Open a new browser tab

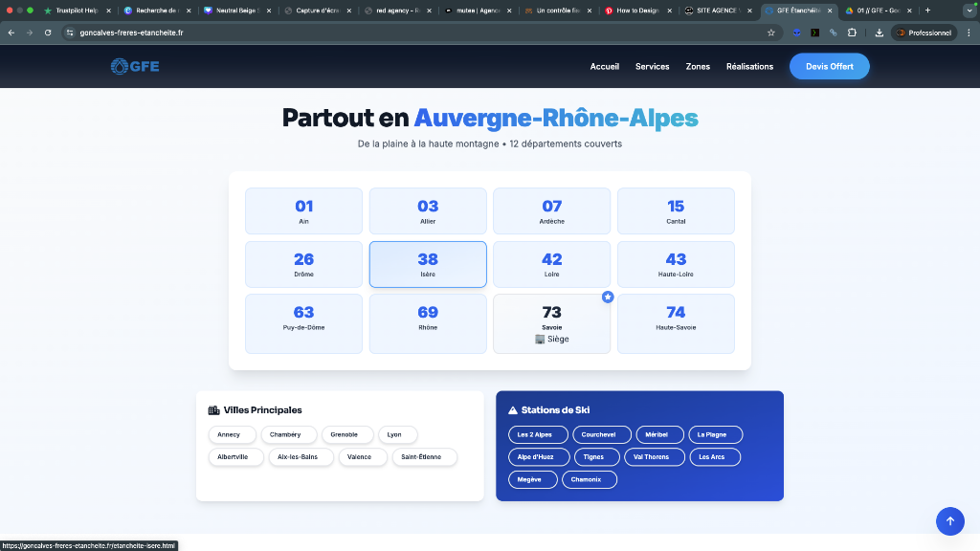click(927, 11)
